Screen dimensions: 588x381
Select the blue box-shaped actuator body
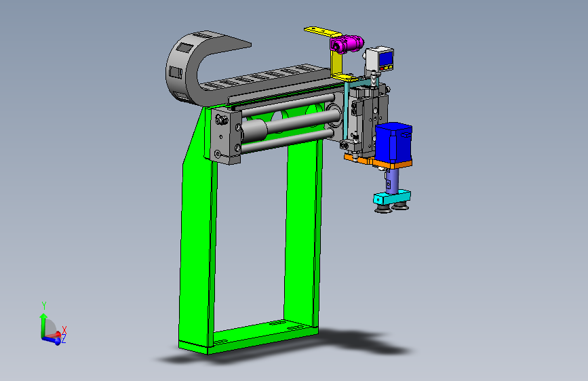coord(393,143)
